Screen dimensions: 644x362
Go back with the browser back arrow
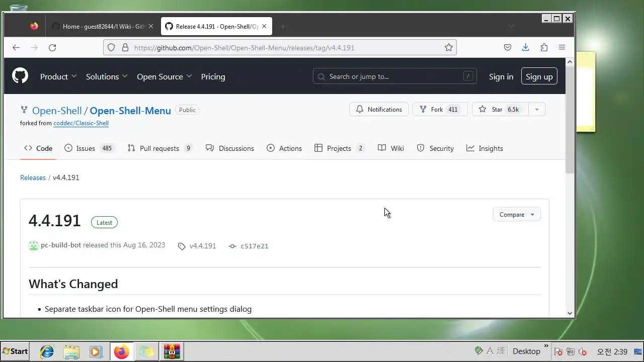point(16,47)
